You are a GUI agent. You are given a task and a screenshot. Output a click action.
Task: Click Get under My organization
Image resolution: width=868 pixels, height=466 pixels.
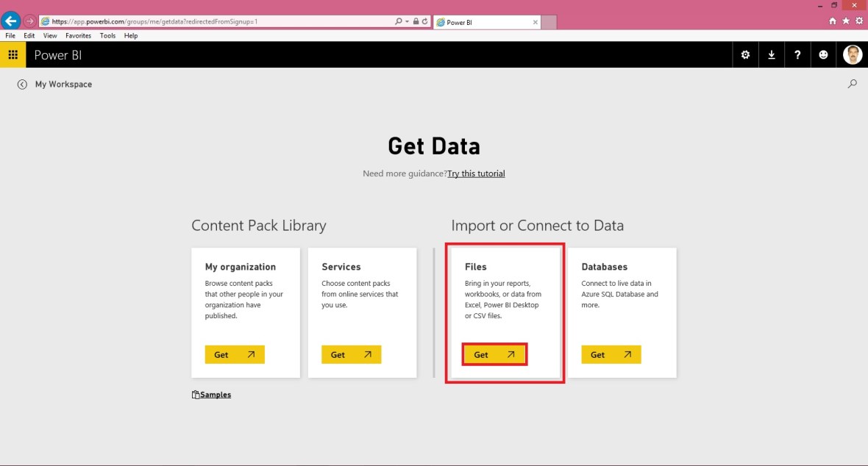[234, 354]
